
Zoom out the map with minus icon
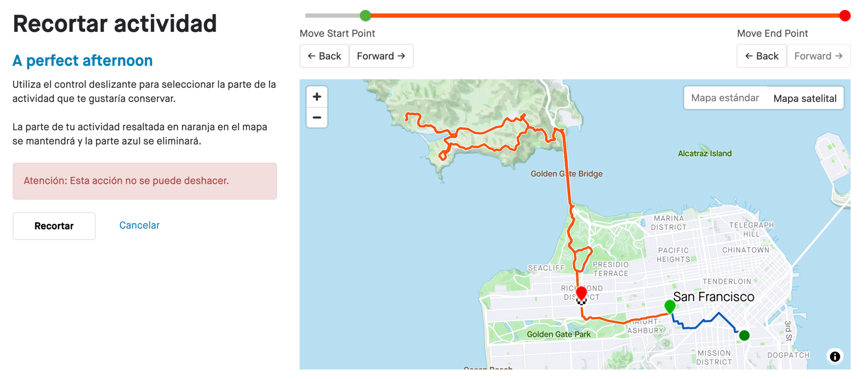tap(316, 117)
